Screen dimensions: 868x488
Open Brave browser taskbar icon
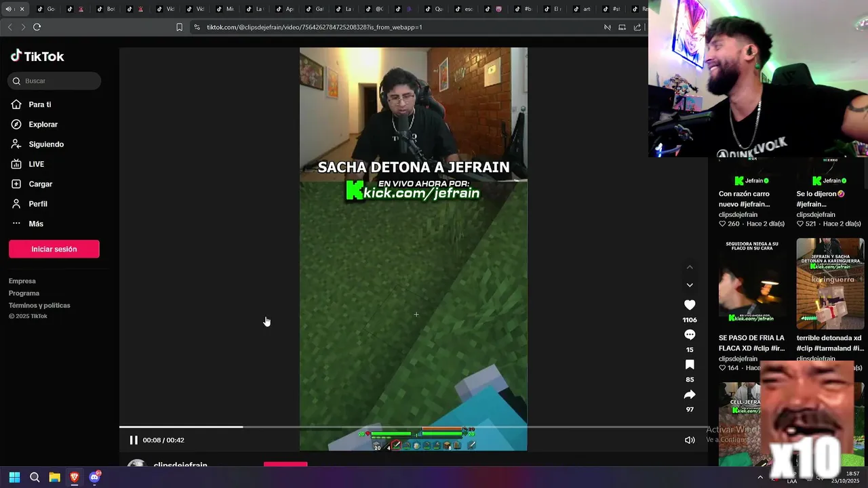pos(75,477)
